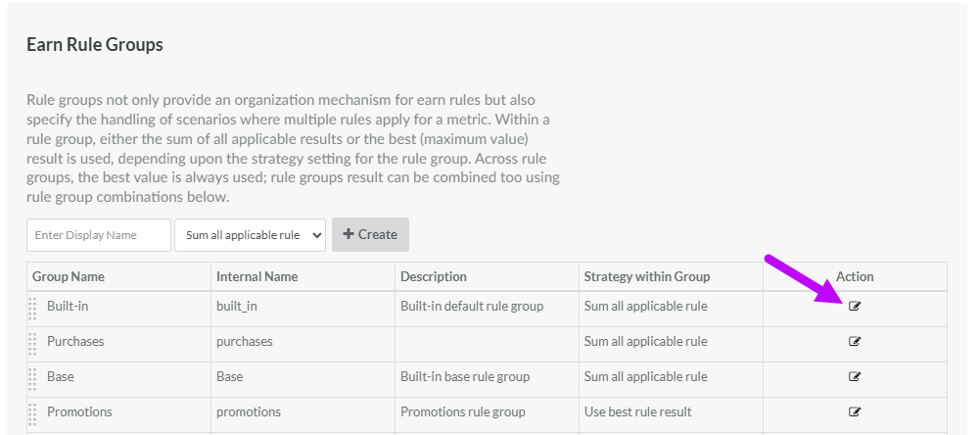Click the Create button
980x435 pixels.
[x=370, y=235]
